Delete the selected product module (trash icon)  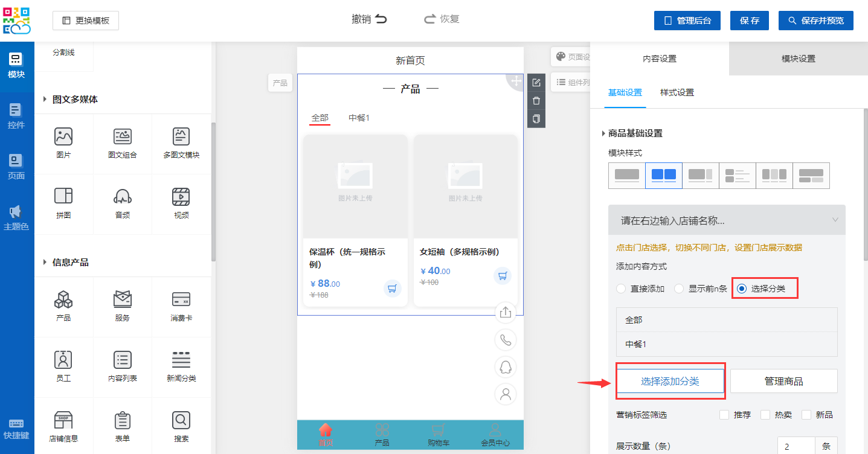[x=536, y=101]
